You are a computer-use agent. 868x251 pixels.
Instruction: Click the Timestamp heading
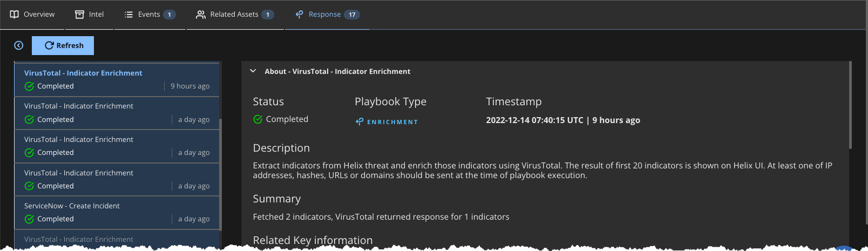513,102
